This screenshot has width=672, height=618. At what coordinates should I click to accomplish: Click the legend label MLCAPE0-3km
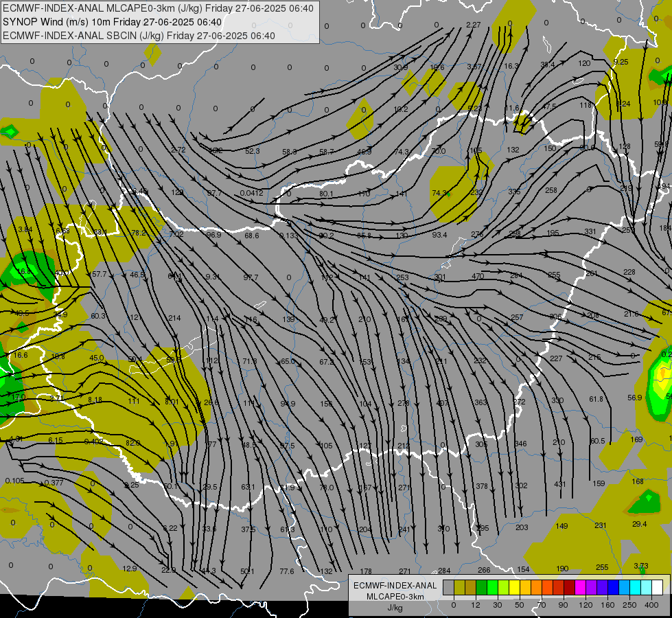pos(395,597)
